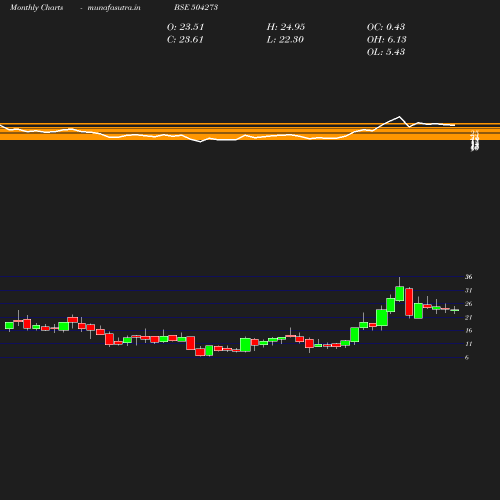Click the large red candle after the peak
Viewport: 500px width, 500px height.
(409, 302)
